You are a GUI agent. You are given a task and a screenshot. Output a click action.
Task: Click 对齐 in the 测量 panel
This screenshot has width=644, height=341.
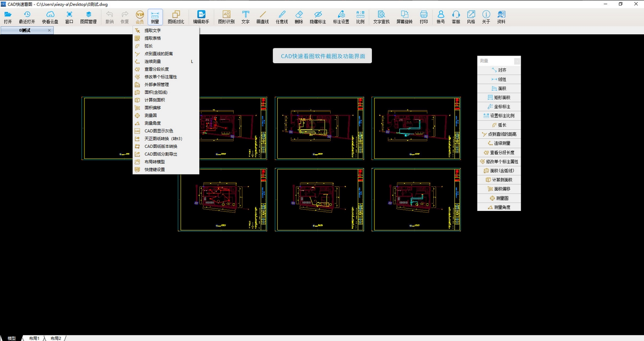tap(499, 70)
